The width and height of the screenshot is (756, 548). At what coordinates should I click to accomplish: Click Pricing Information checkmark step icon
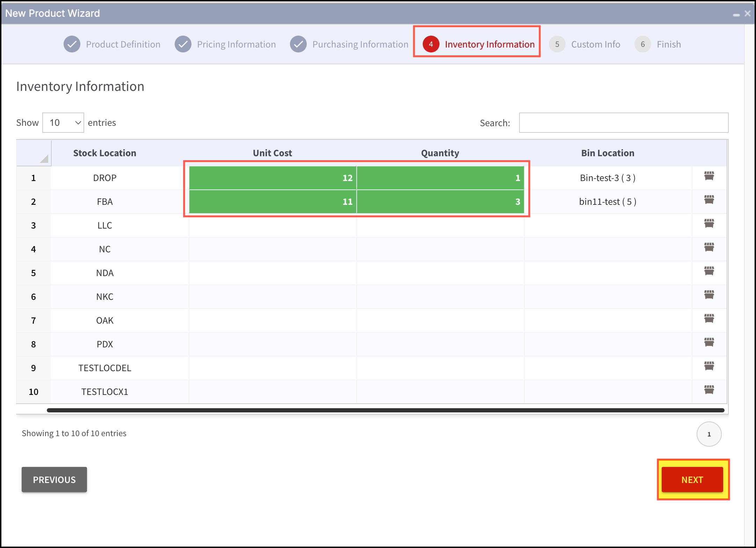pos(183,44)
